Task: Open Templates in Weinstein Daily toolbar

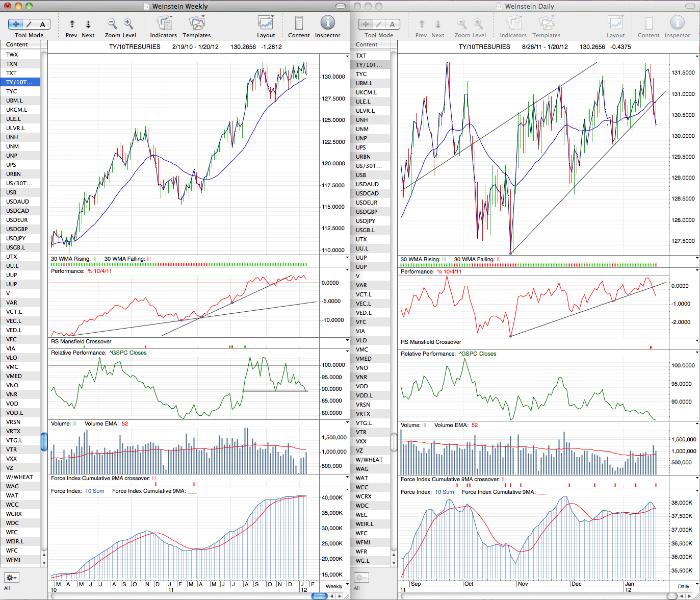Action: (x=547, y=23)
